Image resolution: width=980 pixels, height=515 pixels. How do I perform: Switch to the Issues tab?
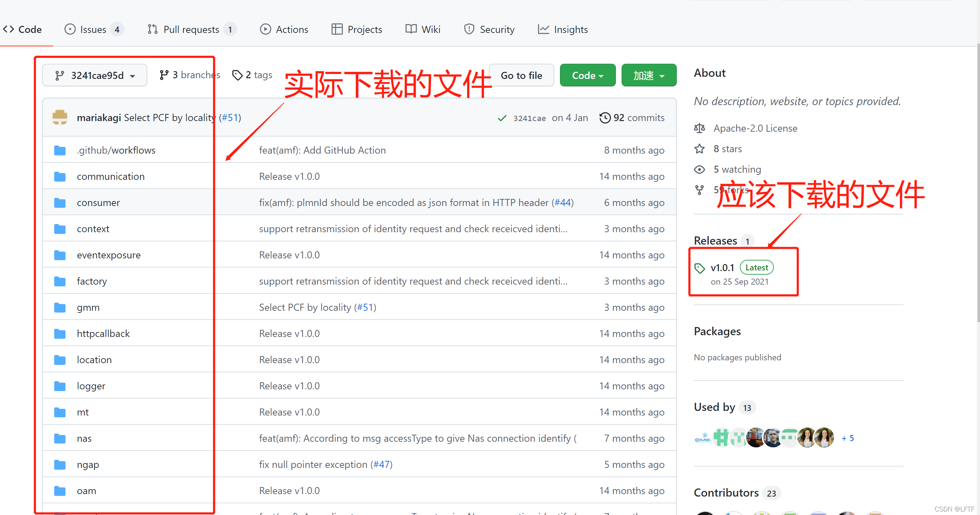pos(93,29)
